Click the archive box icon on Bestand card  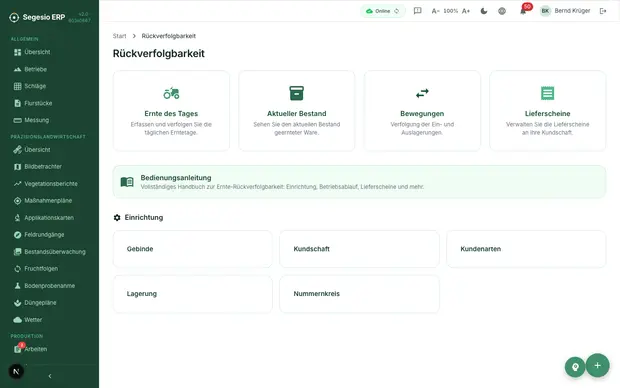tap(297, 93)
